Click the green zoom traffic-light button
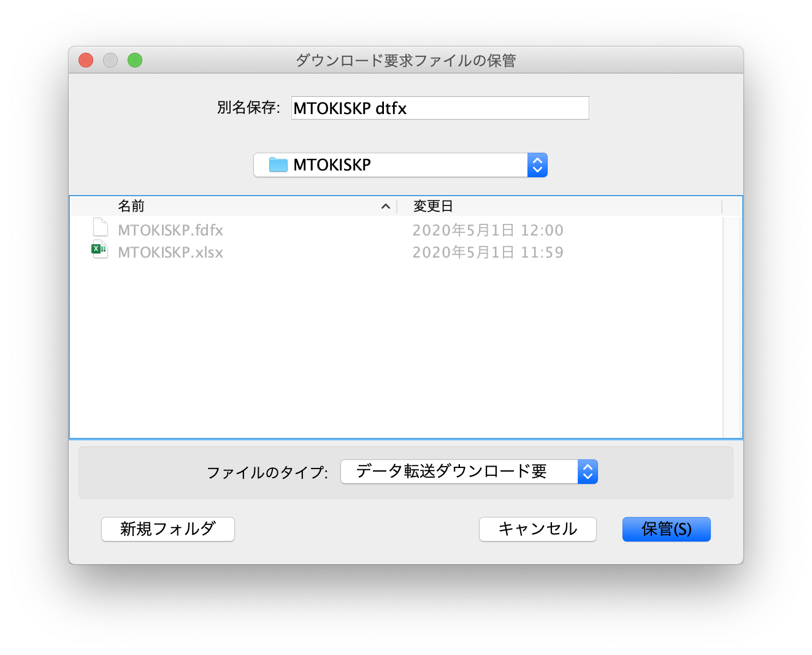Image resolution: width=812 pixels, height=655 pixels. 134,60
